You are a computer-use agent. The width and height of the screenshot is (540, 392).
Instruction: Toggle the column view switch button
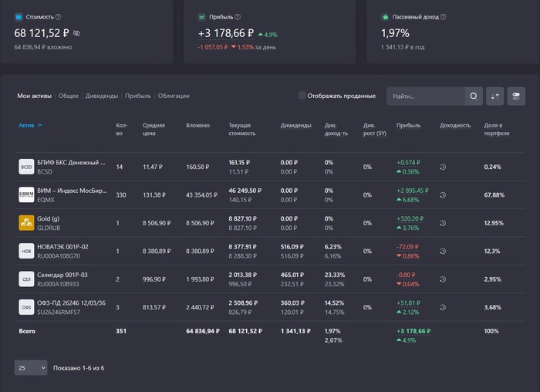point(516,96)
